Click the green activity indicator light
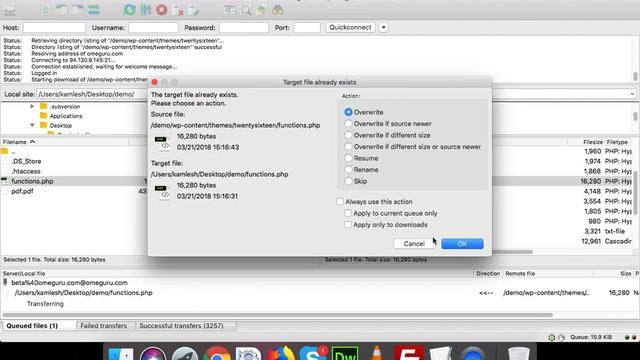This screenshot has width=640, height=360. (627, 337)
